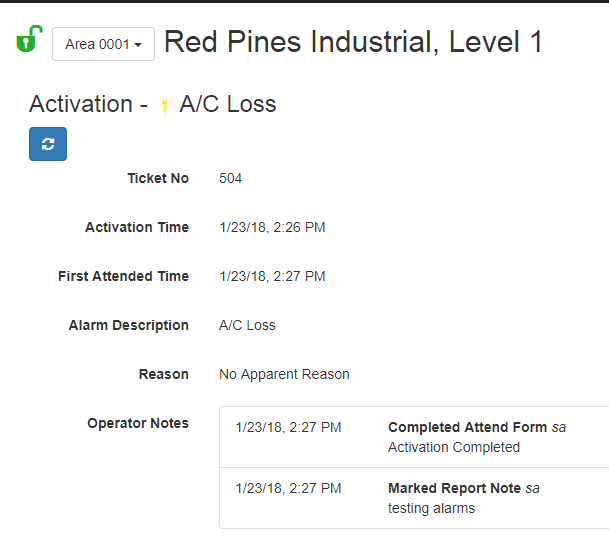
Task: Click the Ticket No label
Action: coord(158,178)
